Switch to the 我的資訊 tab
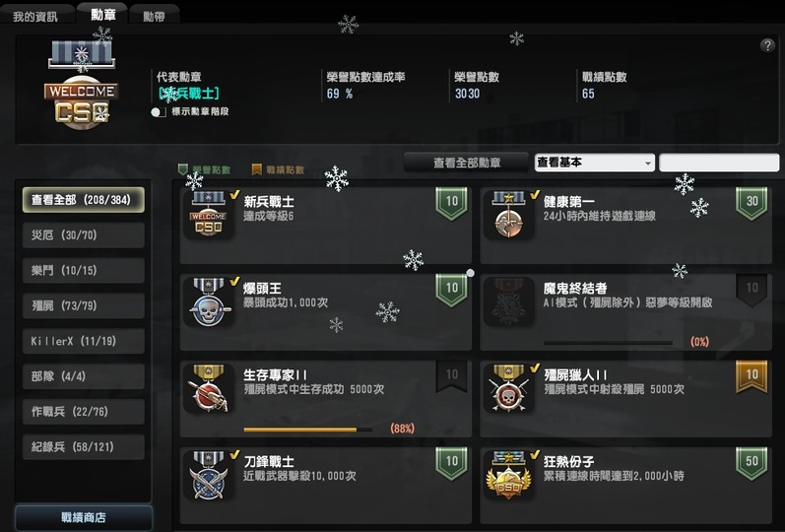Viewport: 785px width, 532px height. (x=35, y=16)
